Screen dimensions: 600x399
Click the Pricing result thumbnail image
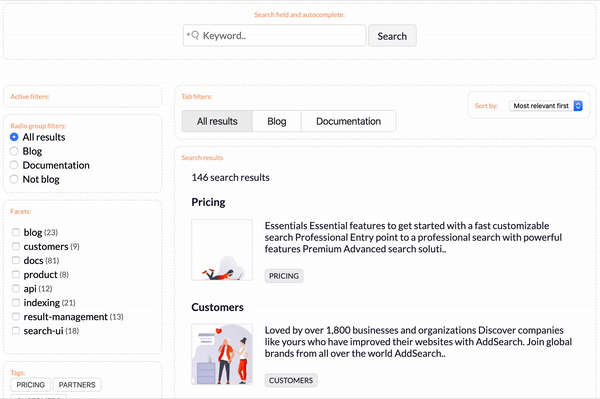(x=222, y=250)
